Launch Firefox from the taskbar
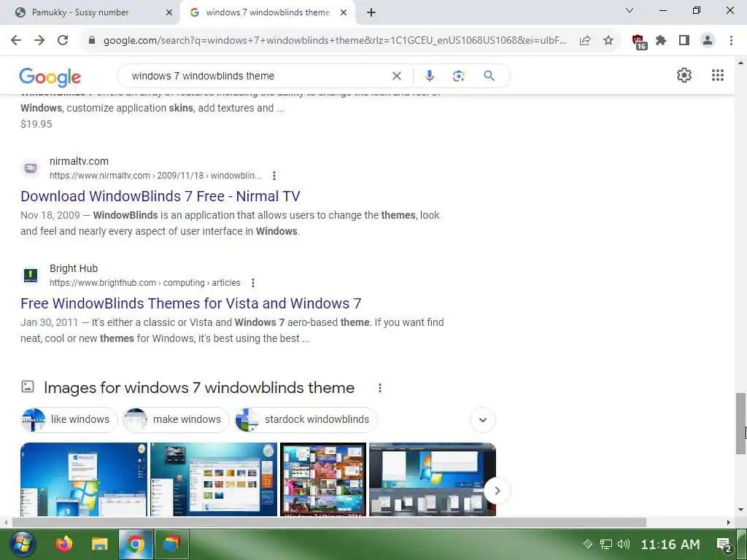This screenshot has height=560, width=747. point(64,544)
